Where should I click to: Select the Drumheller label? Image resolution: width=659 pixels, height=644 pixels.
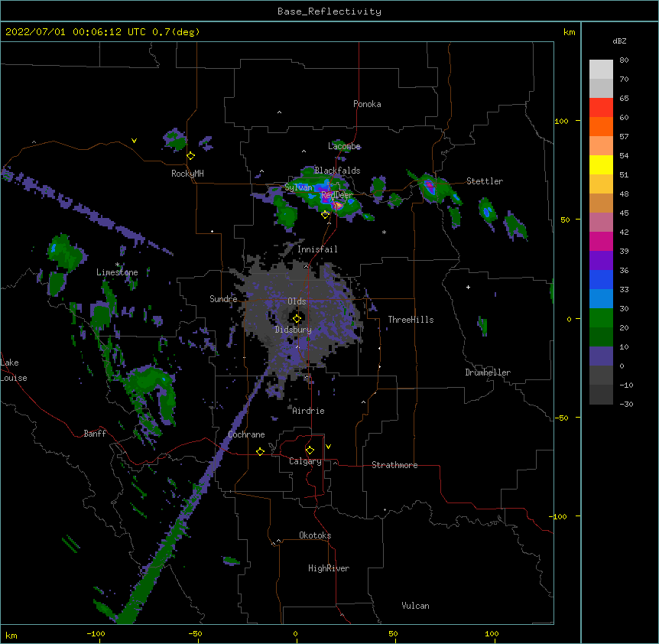pos(488,372)
